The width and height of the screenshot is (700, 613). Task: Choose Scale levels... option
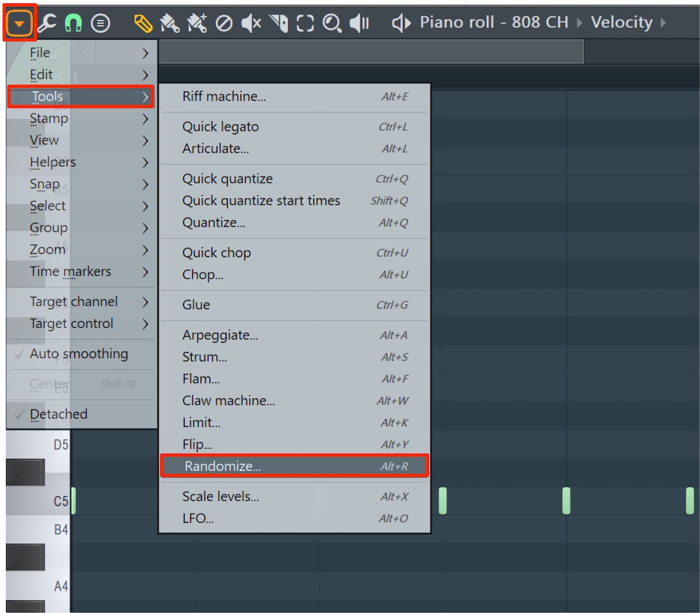pos(295,497)
